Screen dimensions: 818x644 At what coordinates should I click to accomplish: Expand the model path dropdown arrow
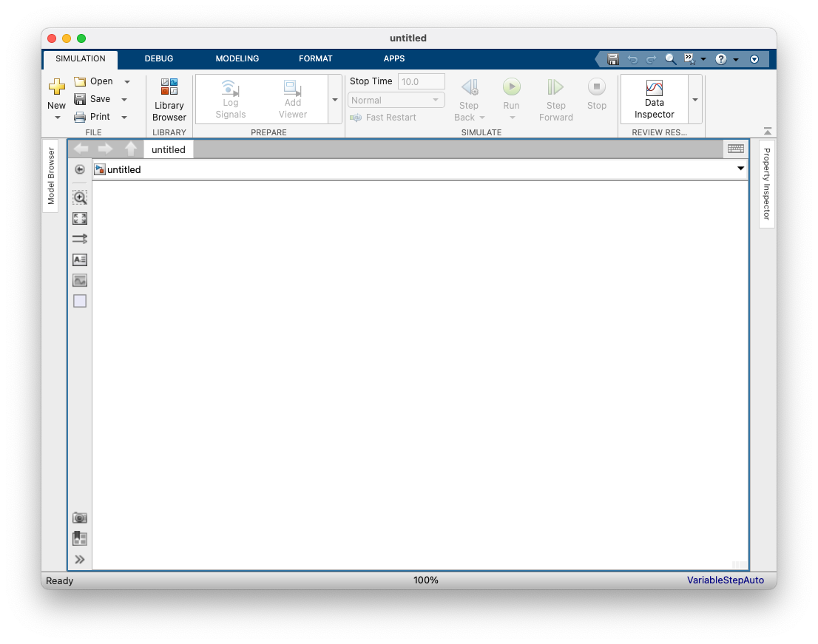(740, 169)
